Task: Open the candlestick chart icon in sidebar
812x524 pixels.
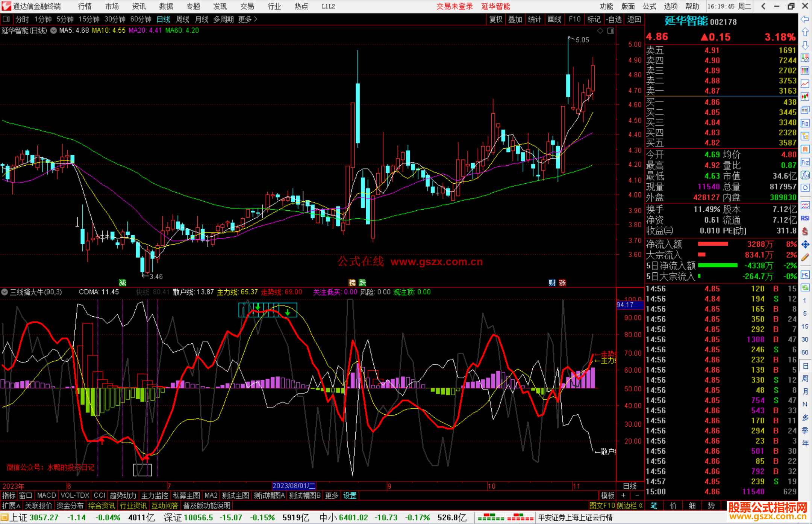Action: coord(805,97)
